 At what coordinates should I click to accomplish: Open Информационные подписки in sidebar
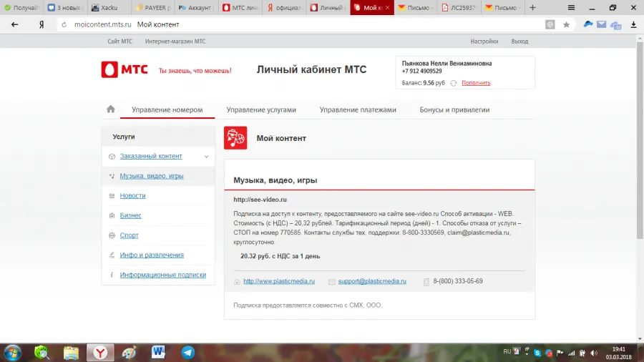[163, 275]
